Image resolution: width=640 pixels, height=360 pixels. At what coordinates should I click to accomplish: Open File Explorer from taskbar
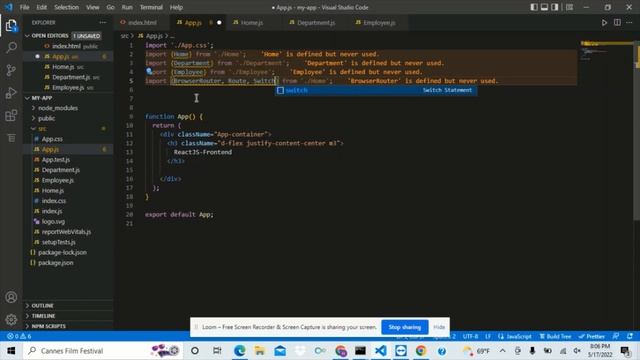(259, 351)
